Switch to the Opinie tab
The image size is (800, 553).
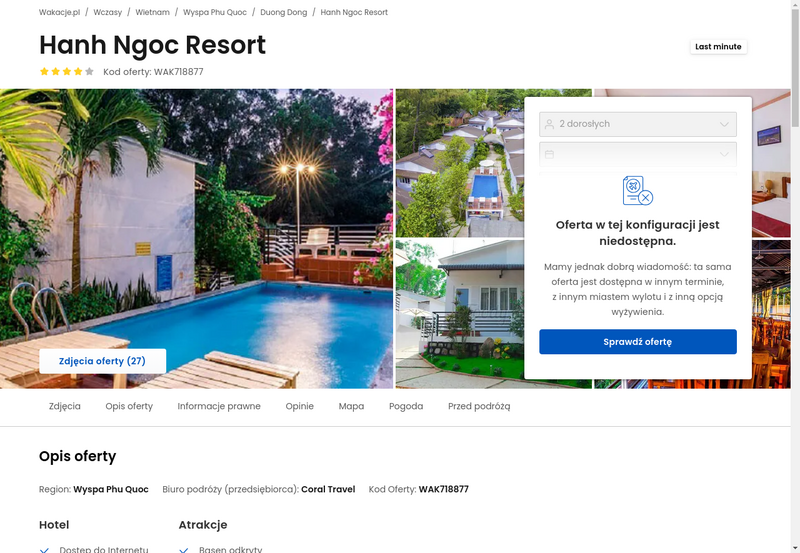[x=299, y=406]
